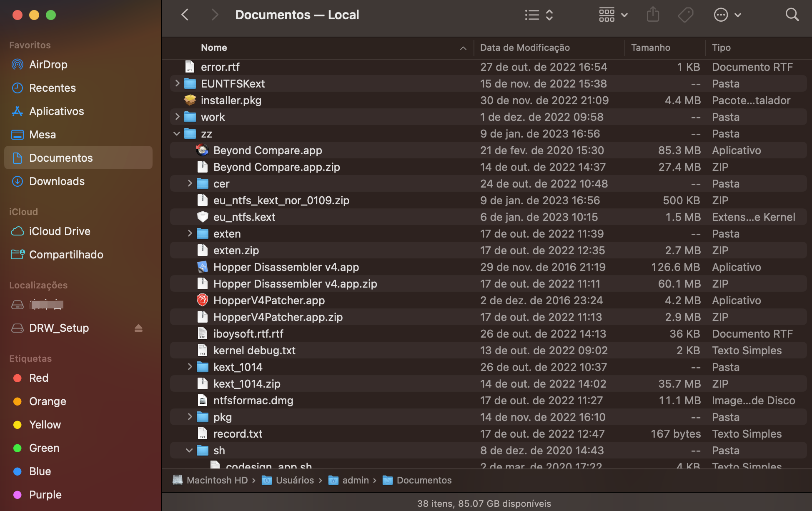Expand the EUNTFSKext folder
This screenshot has height=511, width=812.
[177, 83]
